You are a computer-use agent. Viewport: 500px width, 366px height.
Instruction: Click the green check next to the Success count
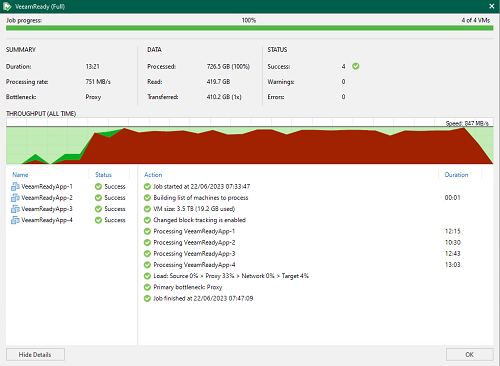pos(356,66)
